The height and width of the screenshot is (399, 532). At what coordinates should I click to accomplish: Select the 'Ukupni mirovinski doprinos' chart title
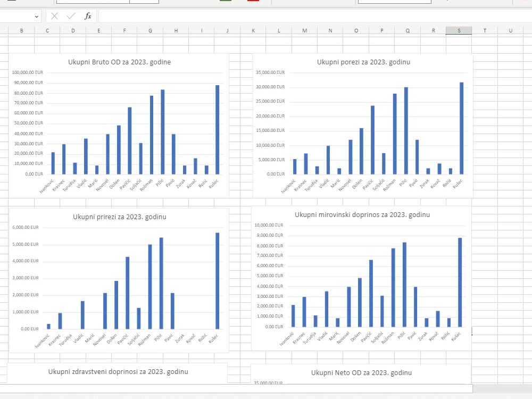click(363, 215)
